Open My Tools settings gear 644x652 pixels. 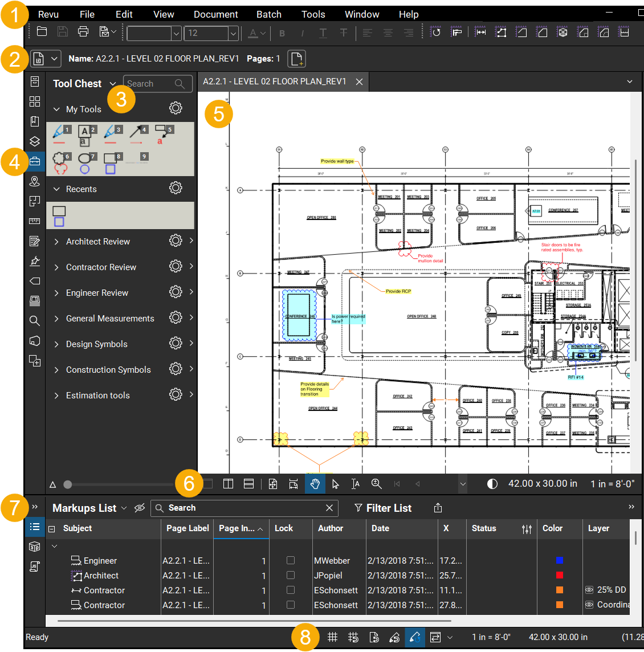(176, 108)
